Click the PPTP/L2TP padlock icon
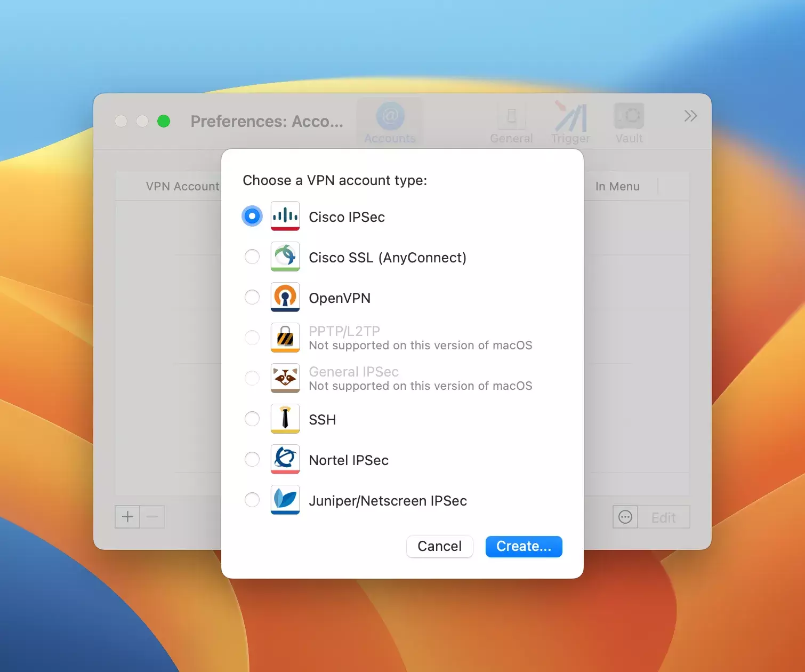805x672 pixels. tap(285, 338)
